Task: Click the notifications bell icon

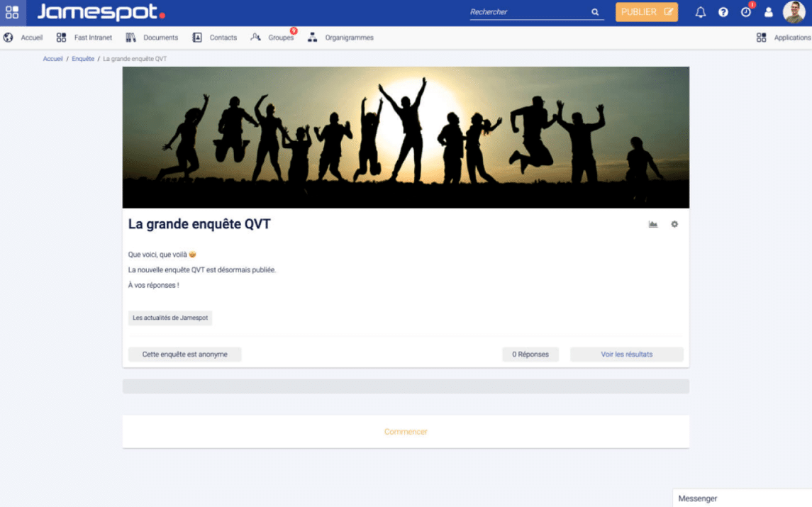Action: (701, 12)
